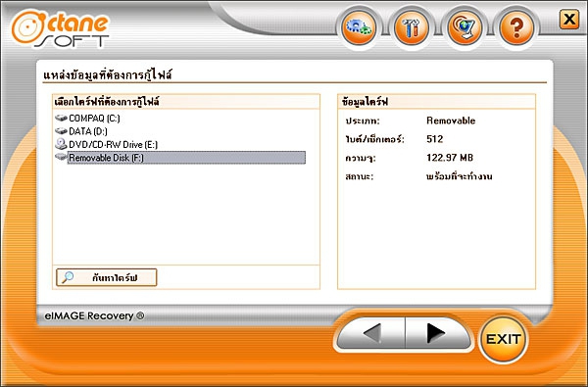Image resolution: width=588 pixels, height=387 pixels.
Task: Click the 'Removable' drive type value
Action: [x=451, y=121]
